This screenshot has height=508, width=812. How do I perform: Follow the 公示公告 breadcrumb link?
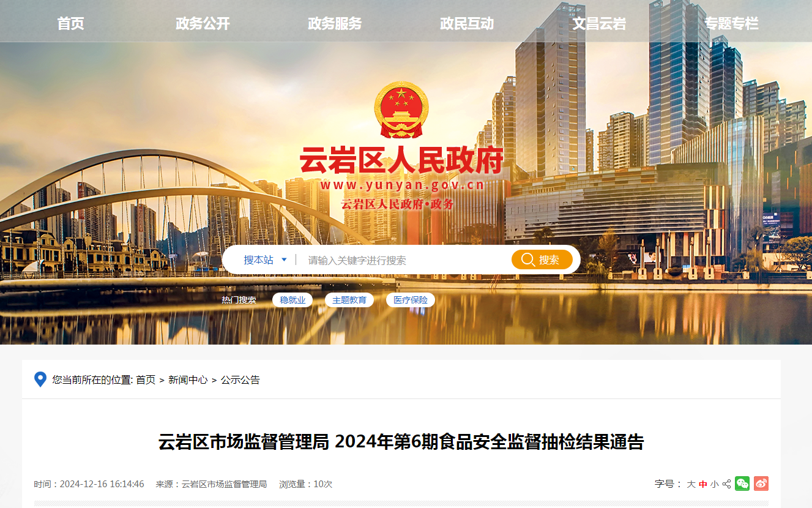tap(240, 380)
